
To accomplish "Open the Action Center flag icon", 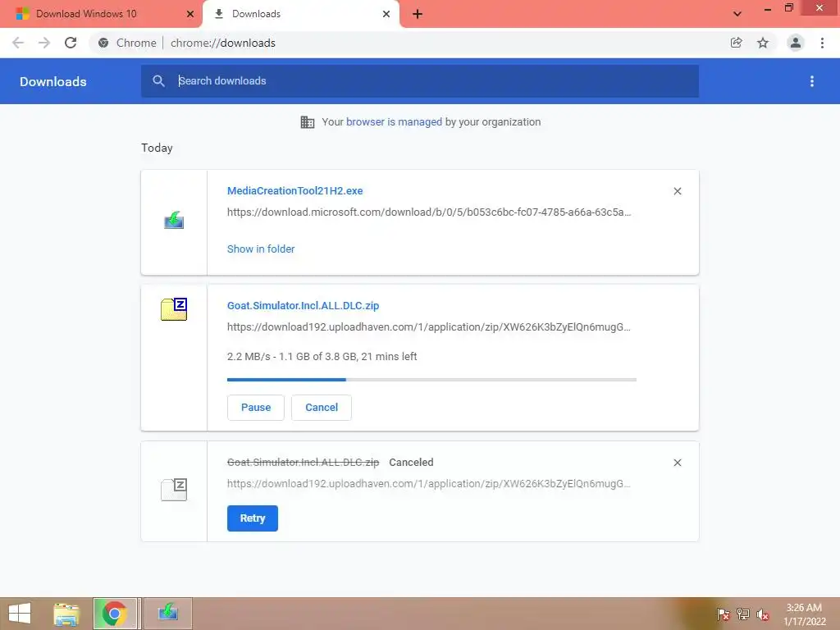I will point(724,614).
